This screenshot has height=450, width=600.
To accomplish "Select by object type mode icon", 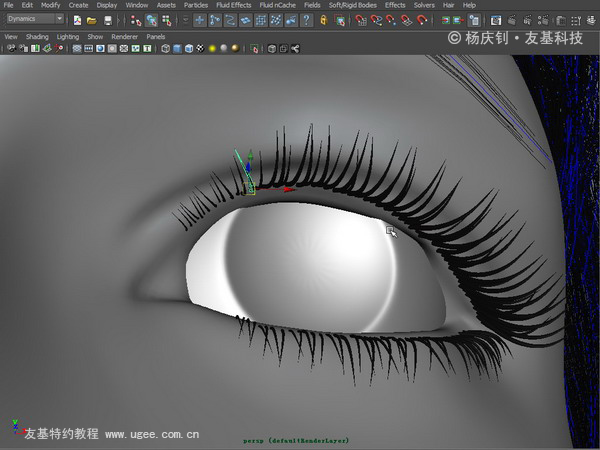I will click(151, 20).
